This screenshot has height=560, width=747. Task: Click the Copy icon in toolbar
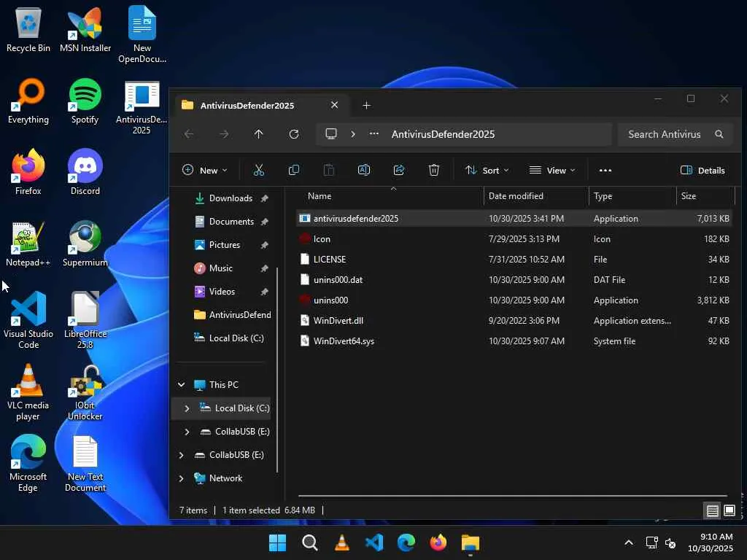point(294,170)
